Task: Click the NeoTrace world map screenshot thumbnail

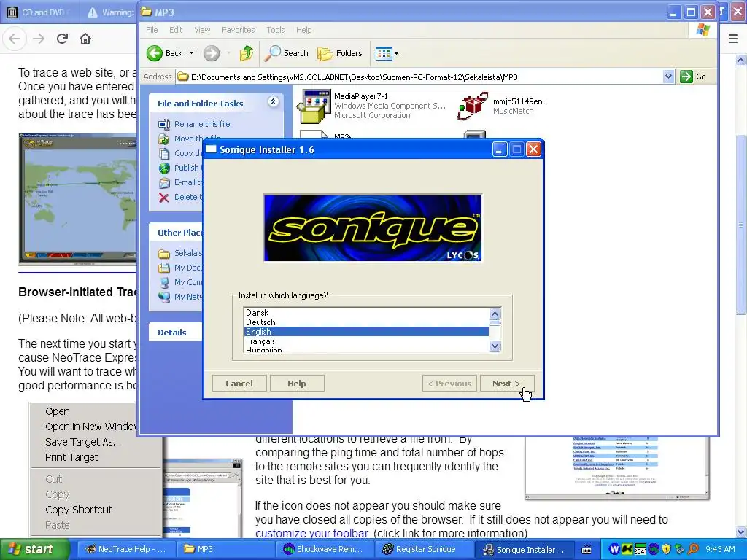Action: (x=77, y=199)
